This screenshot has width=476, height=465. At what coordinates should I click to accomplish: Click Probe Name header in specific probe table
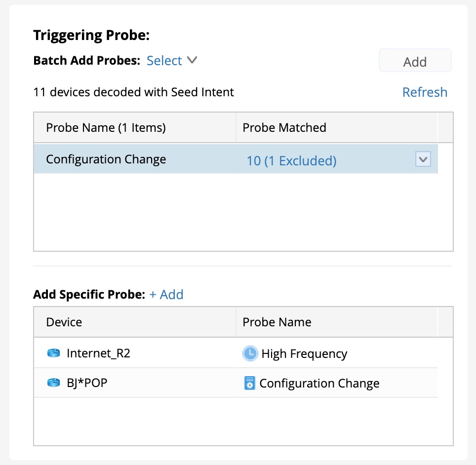coord(277,322)
